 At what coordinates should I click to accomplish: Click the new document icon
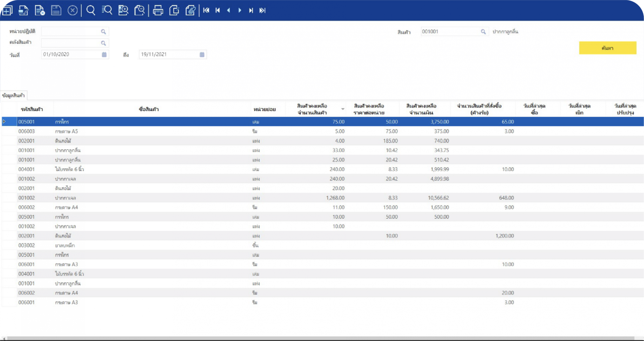click(7, 10)
